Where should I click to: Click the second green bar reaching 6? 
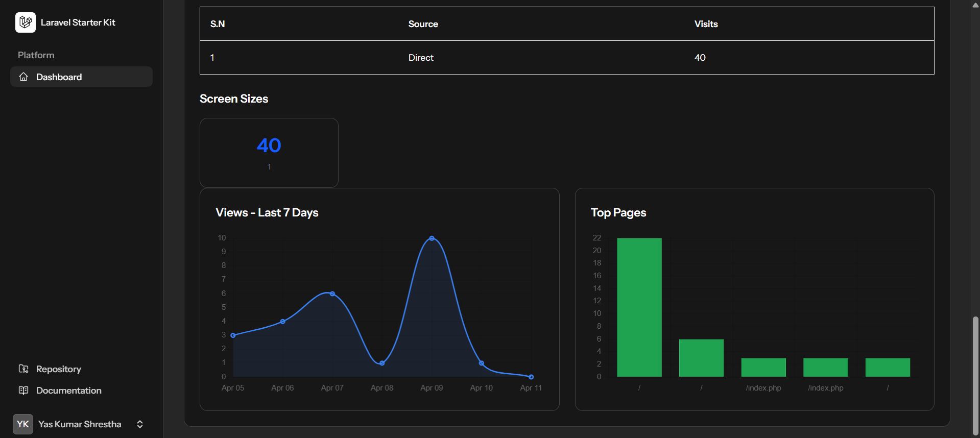(701, 358)
